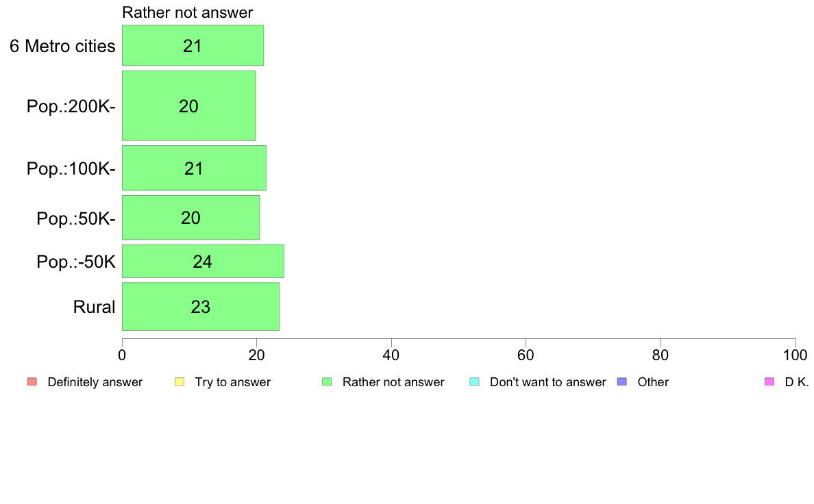
Task: Select the Pop.:-50K bar showing 24
Action: (x=203, y=261)
